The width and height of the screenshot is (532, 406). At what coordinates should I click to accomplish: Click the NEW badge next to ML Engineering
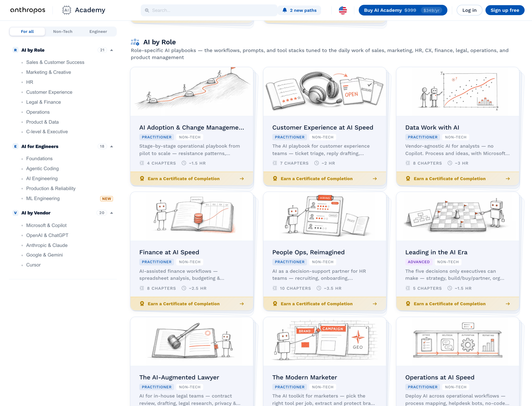[106, 199]
